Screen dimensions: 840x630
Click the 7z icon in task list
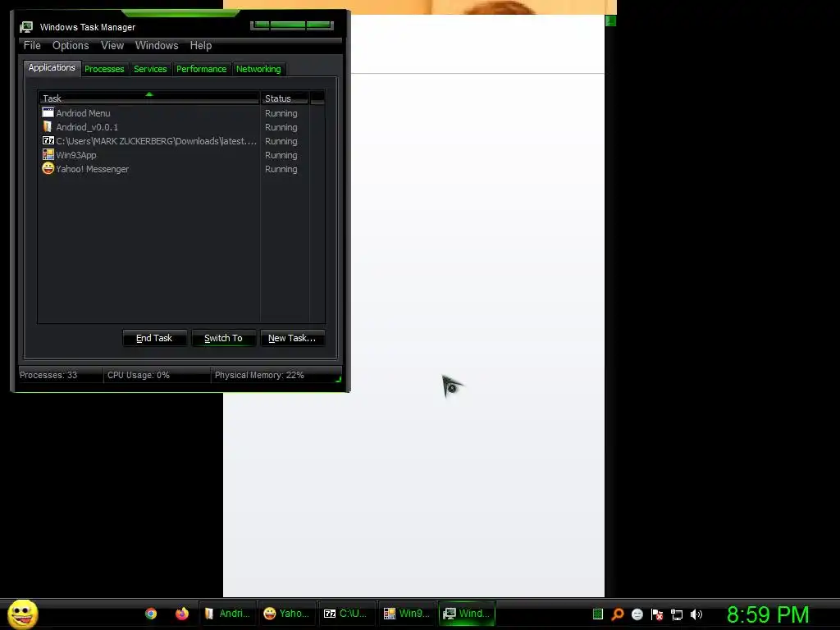48,140
